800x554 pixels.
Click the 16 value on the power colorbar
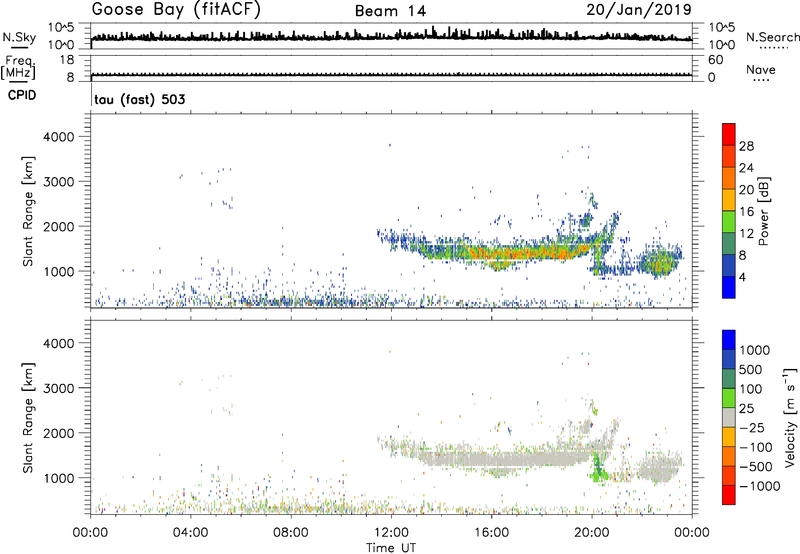coord(746,212)
